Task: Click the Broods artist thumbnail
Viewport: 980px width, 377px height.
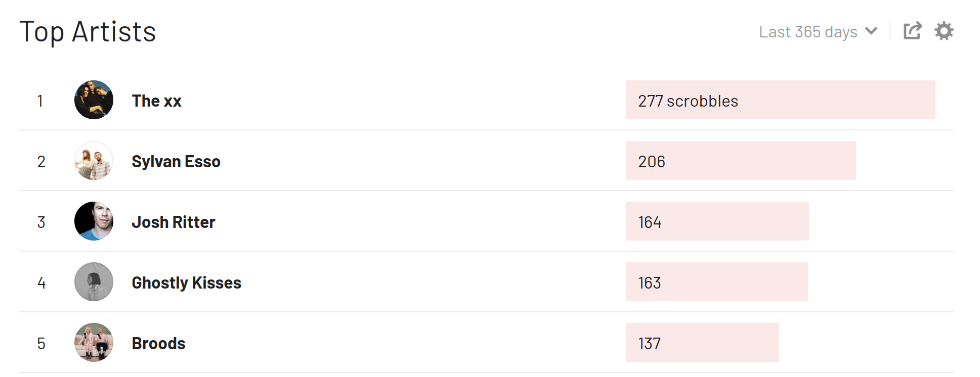Action: (94, 343)
